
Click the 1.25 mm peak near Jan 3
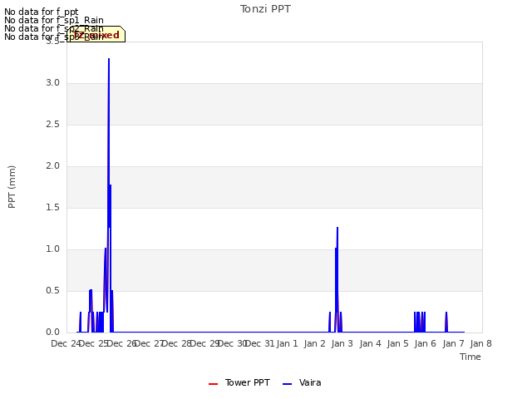click(x=337, y=228)
